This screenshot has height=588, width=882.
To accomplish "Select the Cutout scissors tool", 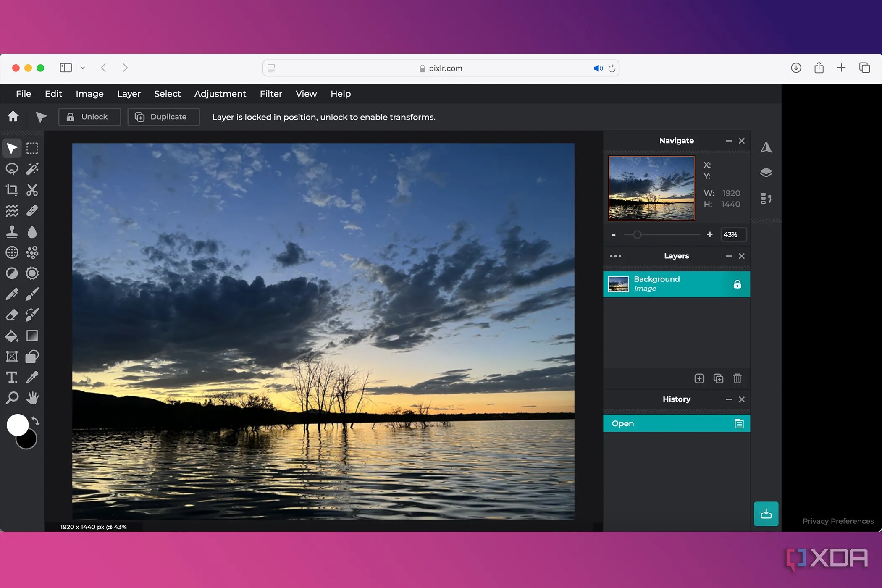I will click(32, 190).
